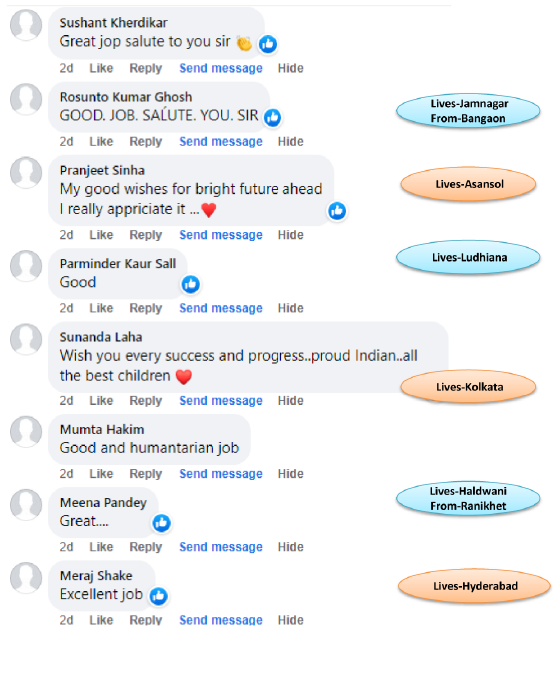This screenshot has width=557, height=690.
Task: Open Sushant Kherdikar's profile avatar
Action: coord(26,25)
